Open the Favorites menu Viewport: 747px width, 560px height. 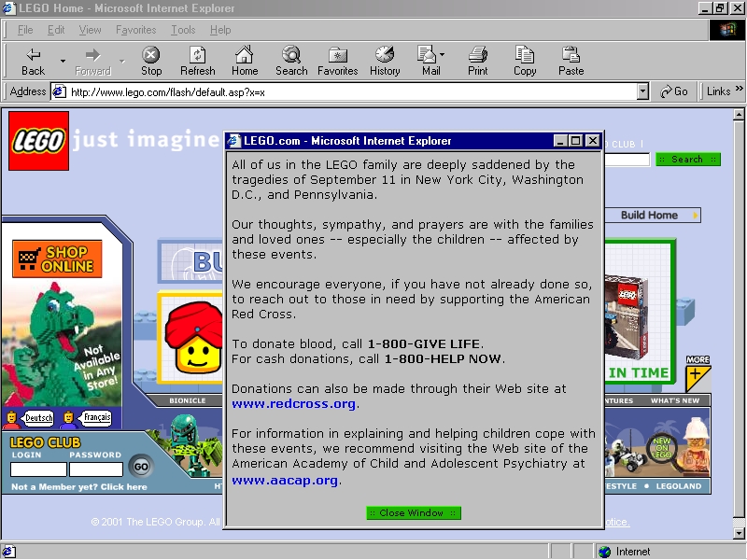135,30
